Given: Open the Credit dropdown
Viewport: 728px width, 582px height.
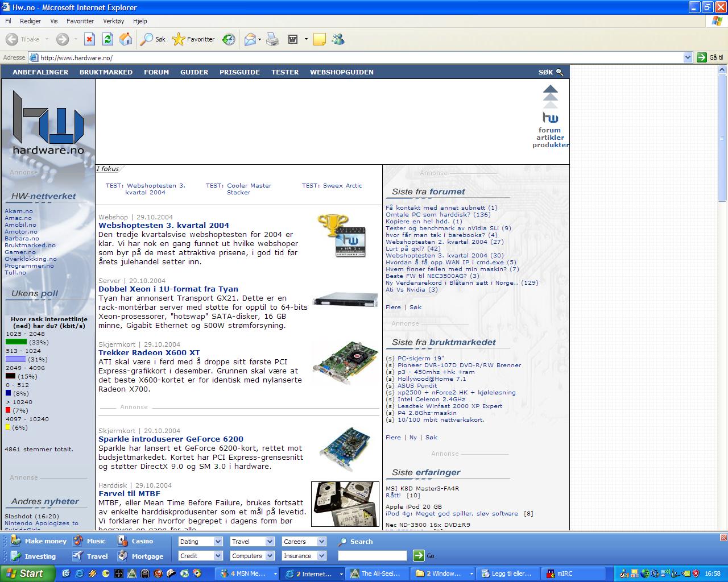Looking at the screenshot, I should click(x=200, y=556).
